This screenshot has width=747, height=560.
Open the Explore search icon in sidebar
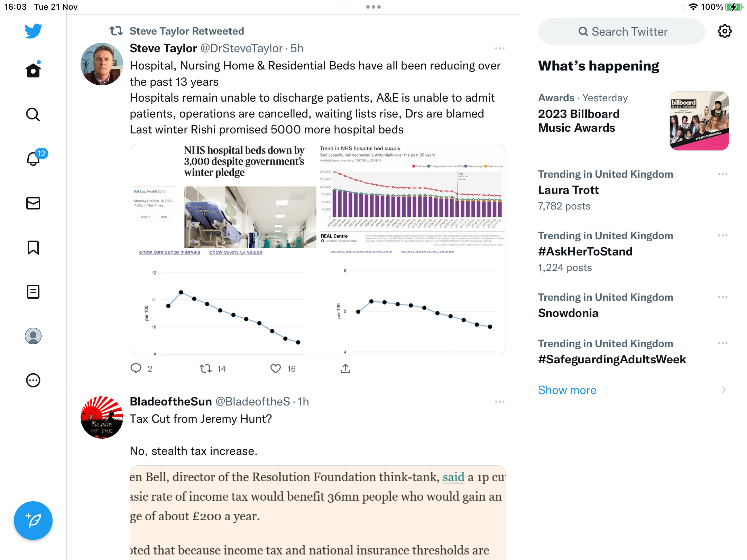(33, 114)
